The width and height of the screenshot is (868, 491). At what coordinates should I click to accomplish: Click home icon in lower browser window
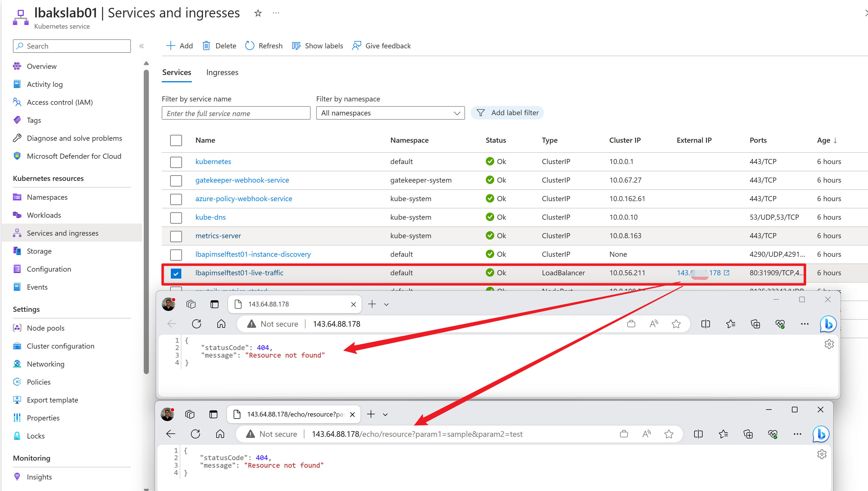pos(220,434)
